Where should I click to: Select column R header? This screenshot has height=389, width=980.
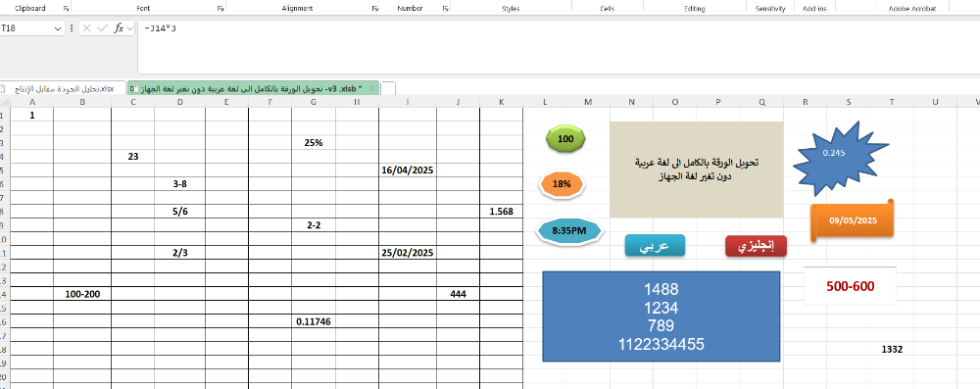click(805, 101)
